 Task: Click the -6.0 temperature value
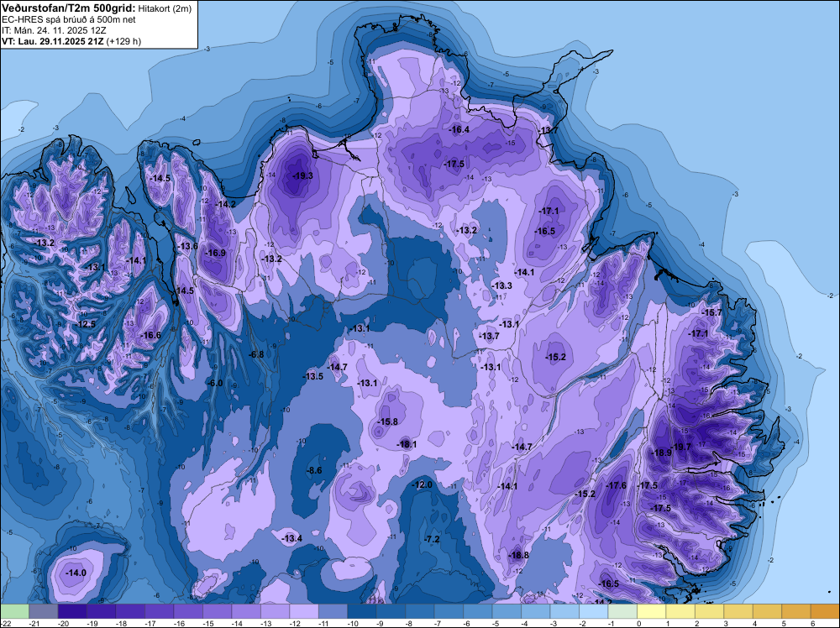[x=215, y=384]
